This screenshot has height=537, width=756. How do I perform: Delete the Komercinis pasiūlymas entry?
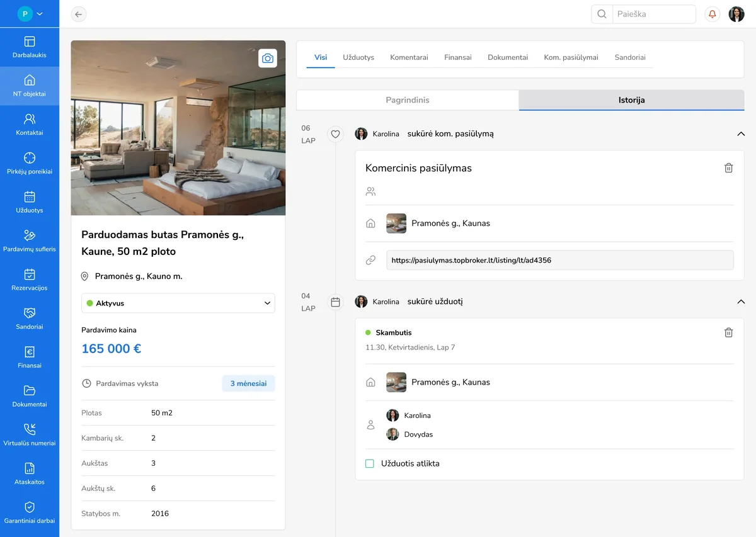coord(728,168)
